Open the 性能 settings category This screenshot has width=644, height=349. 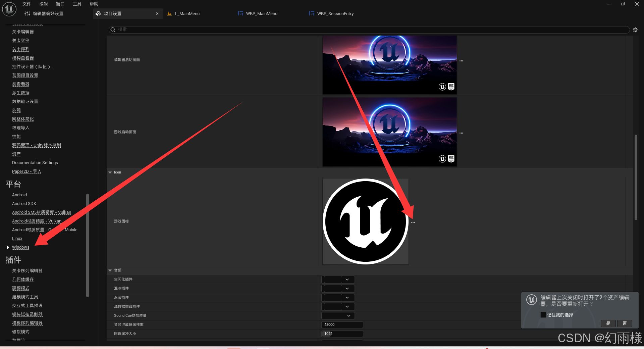point(16,137)
